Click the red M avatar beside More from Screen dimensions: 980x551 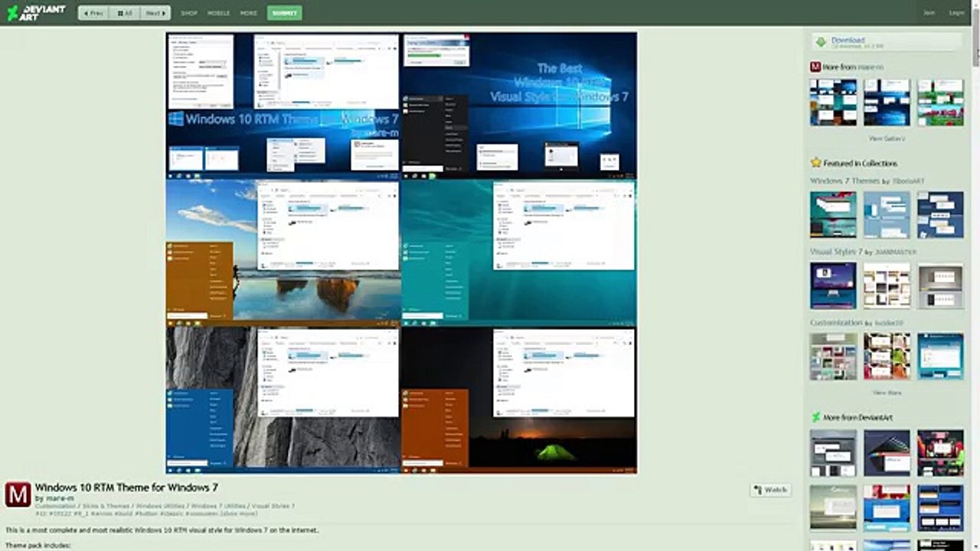pos(815,67)
